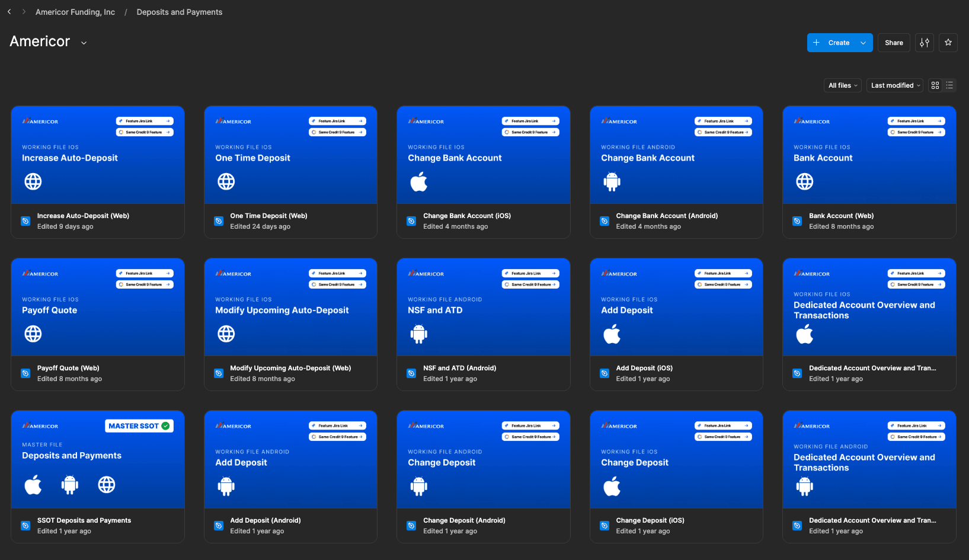Open SSOT Deposits and Payments thumbnail
This screenshot has width=969, height=560.
(98, 460)
